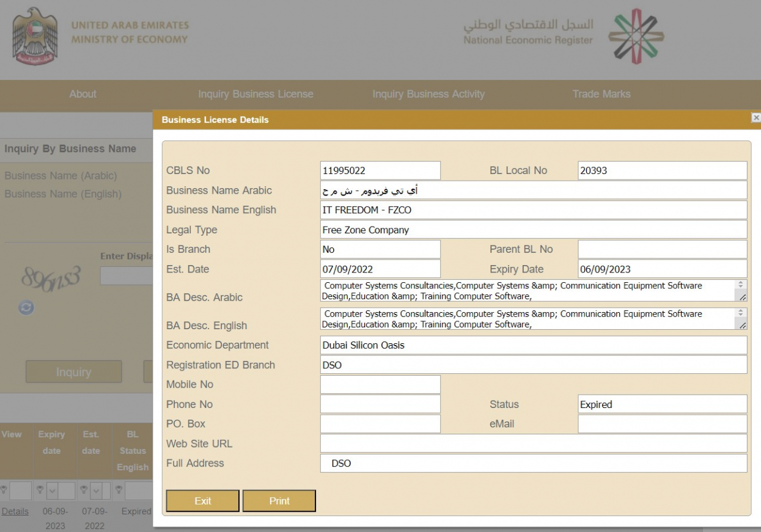The height and width of the screenshot is (532, 761).
Task: Open the Expiry date filter dropdown
Action: [51, 490]
